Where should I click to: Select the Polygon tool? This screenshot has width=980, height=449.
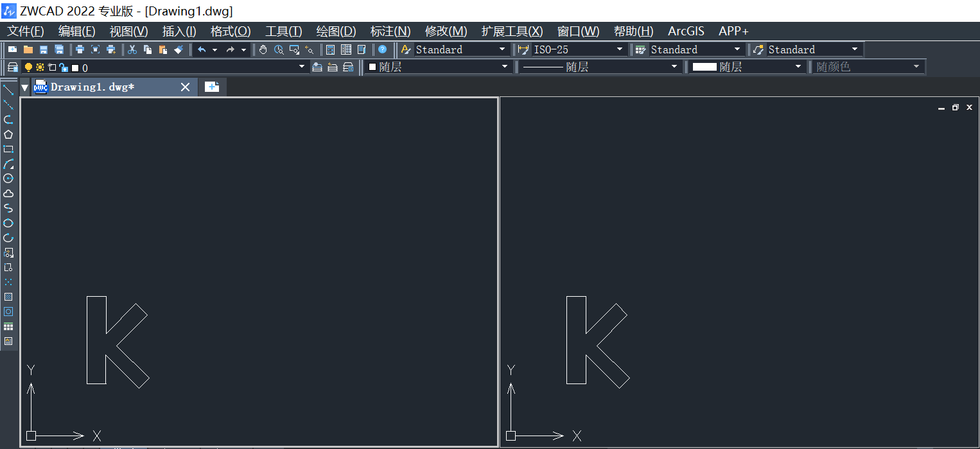click(x=8, y=134)
